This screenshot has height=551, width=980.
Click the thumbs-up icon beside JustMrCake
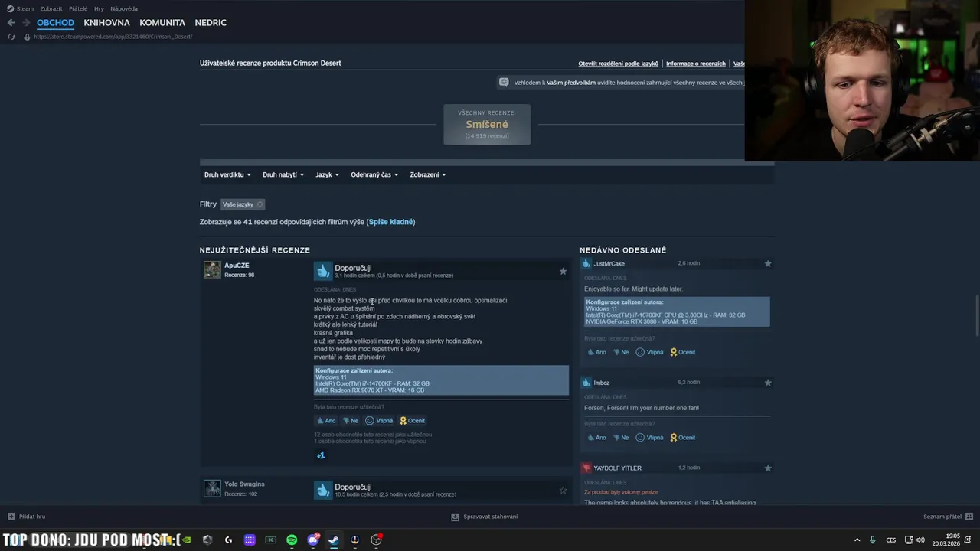pos(586,263)
